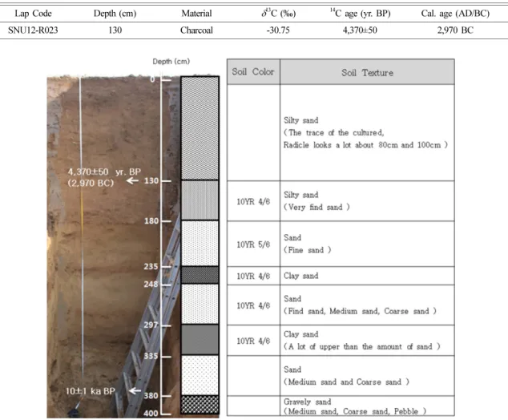Click 'The trace of the cultured' description
Screen dimensions: 508x420
333,133
